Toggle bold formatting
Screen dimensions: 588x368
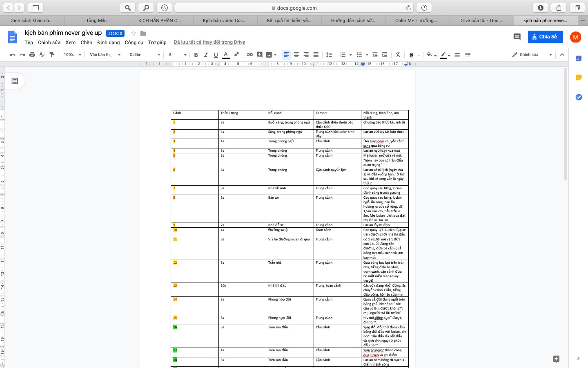click(196, 55)
